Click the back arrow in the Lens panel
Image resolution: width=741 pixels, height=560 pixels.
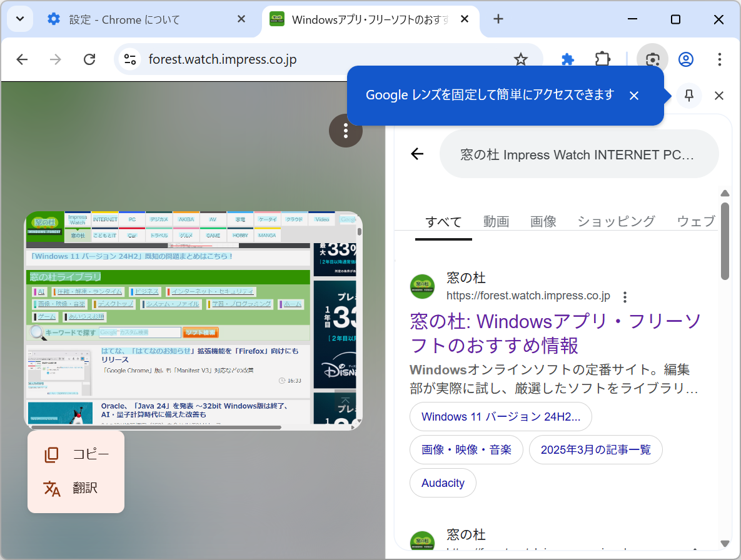(x=416, y=154)
